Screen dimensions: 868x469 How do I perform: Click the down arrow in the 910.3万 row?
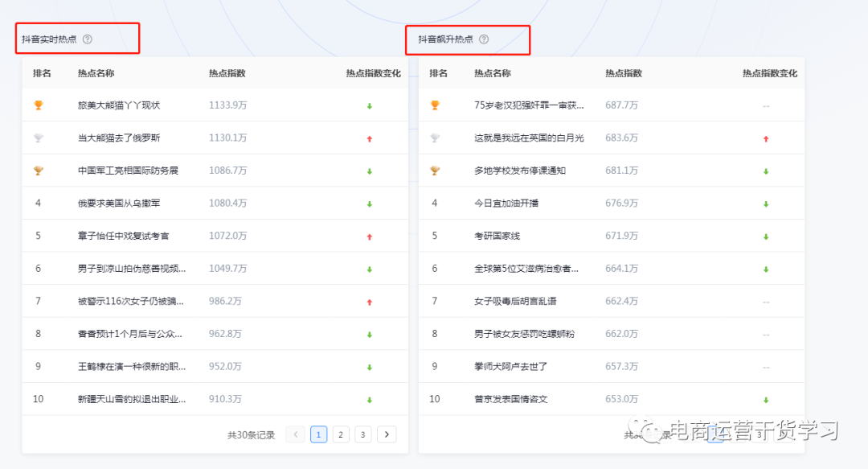coord(369,401)
